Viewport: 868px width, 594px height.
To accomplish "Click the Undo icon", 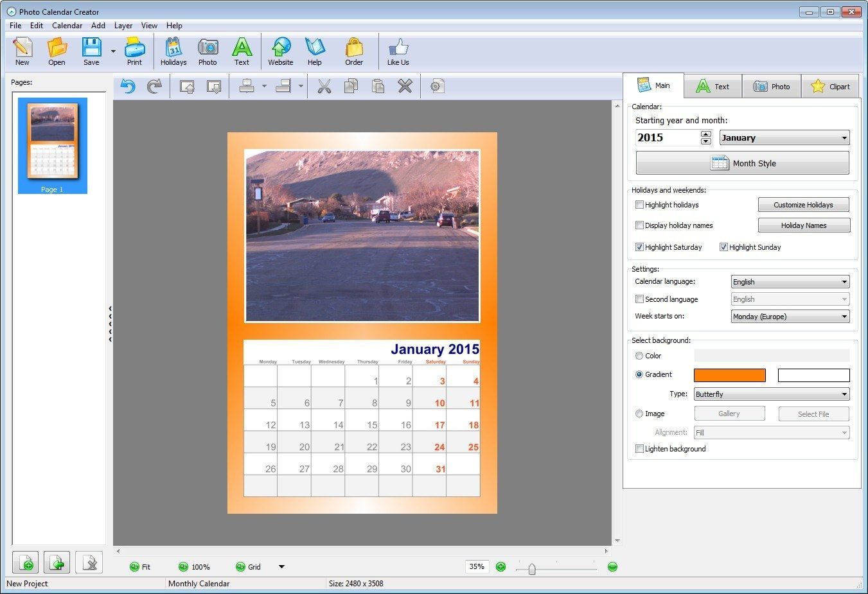I will (x=127, y=86).
